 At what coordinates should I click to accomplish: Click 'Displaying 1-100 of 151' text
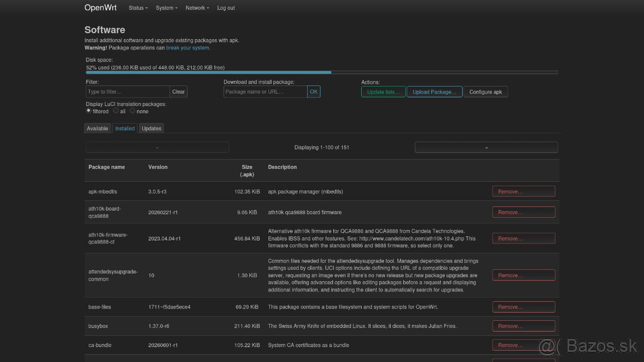[322, 147]
